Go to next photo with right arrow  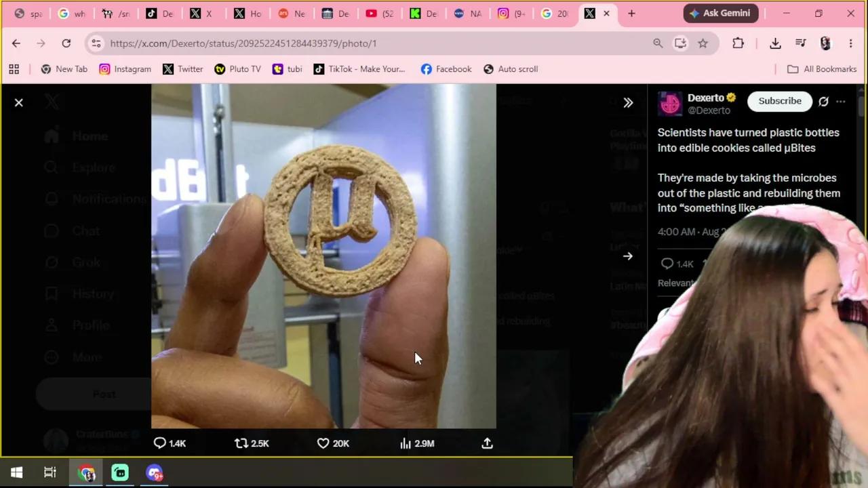click(x=628, y=256)
